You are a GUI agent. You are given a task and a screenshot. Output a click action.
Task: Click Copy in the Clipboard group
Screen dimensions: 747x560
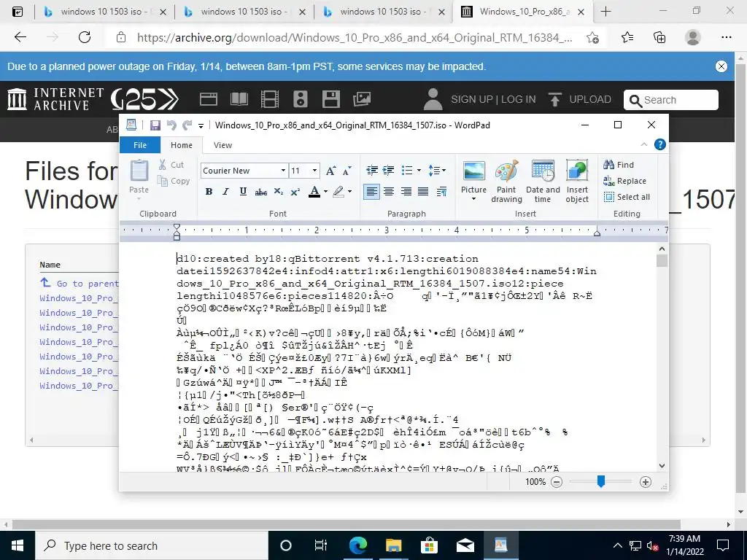[x=174, y=181]
